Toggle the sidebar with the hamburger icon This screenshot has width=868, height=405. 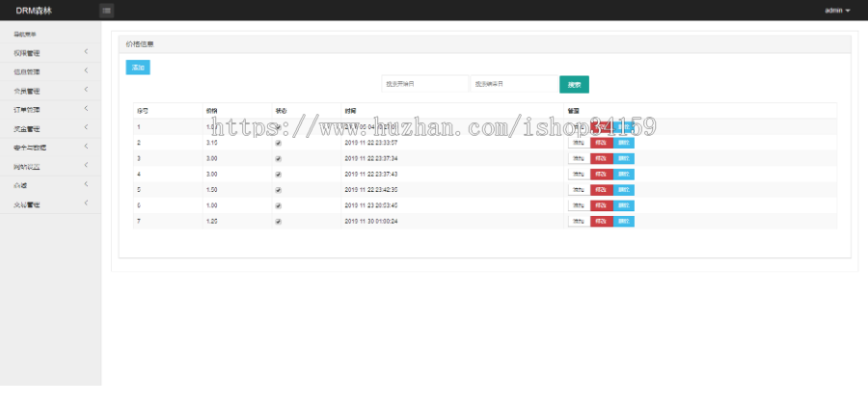pyautogui.click(x=106, y=11)
